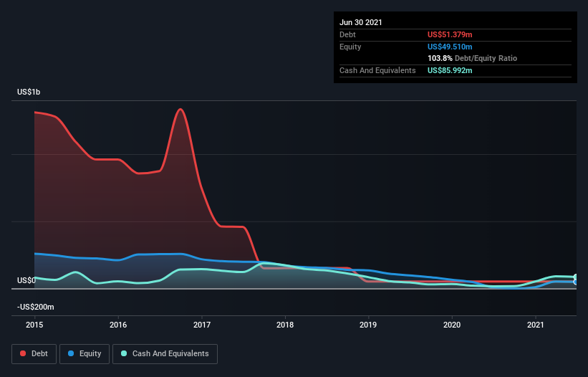Click the 103.8% Debt/Equity Ratio text
This screenshot has width=588, height=377.
[x=473, y=59]
